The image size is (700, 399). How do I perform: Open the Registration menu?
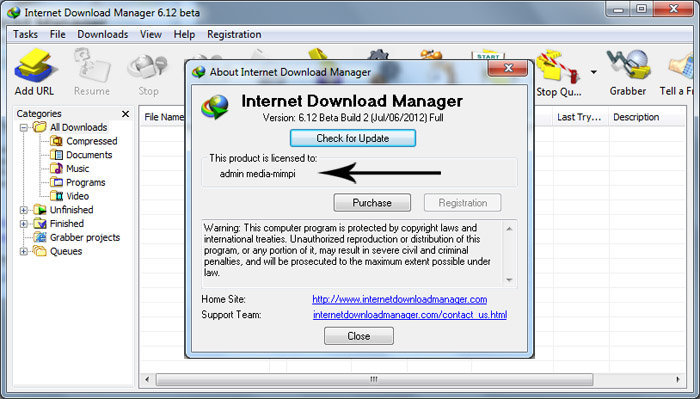[x=234, y=34]
